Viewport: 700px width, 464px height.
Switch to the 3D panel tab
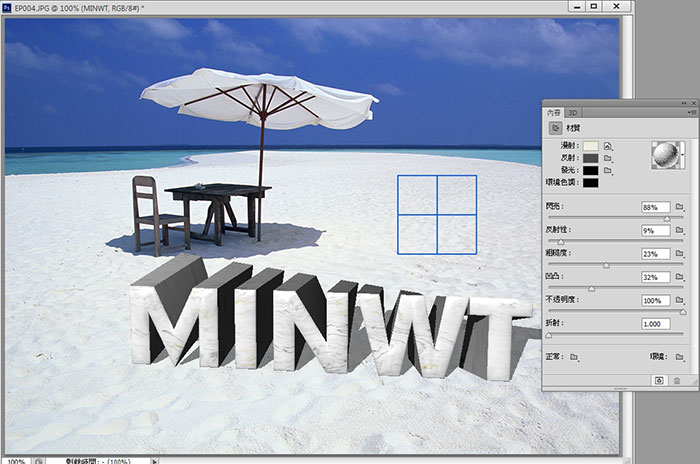click(574, 113)
